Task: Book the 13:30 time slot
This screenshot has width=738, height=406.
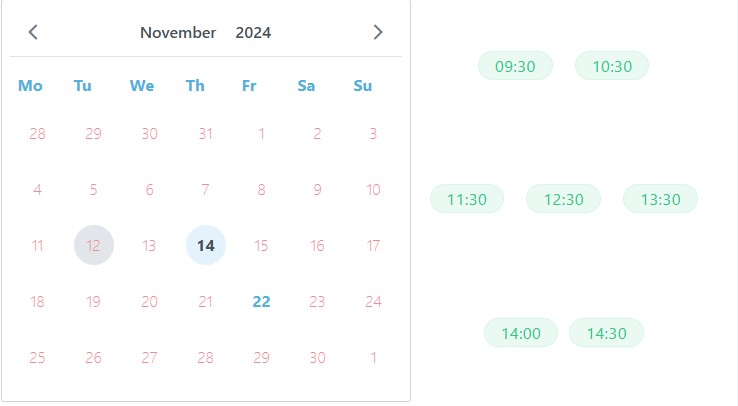Action: coord(660,199)
